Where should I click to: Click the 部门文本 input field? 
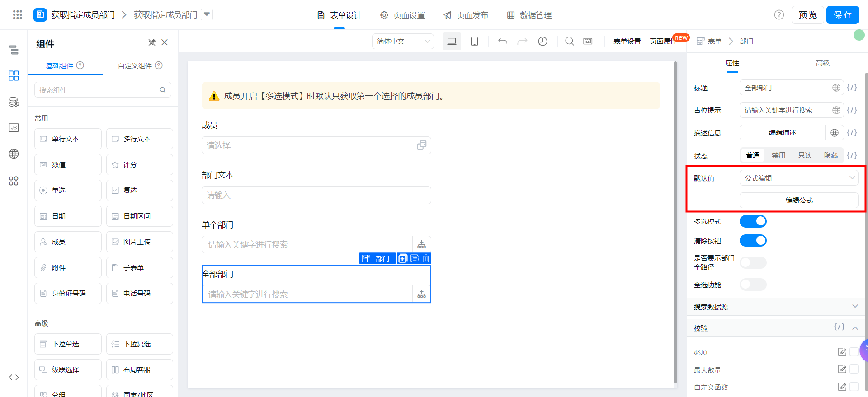pyautogui.click(x=316, y=195)
